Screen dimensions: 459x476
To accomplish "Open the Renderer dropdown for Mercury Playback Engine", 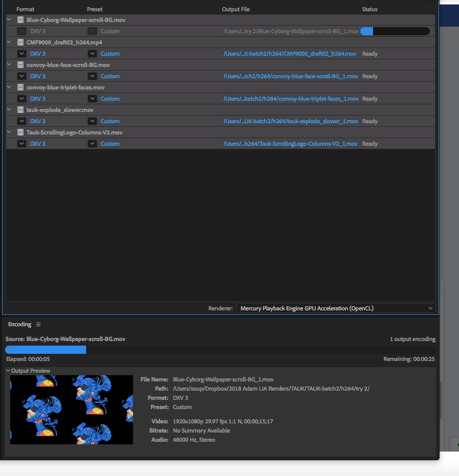I will coord(336,308).
